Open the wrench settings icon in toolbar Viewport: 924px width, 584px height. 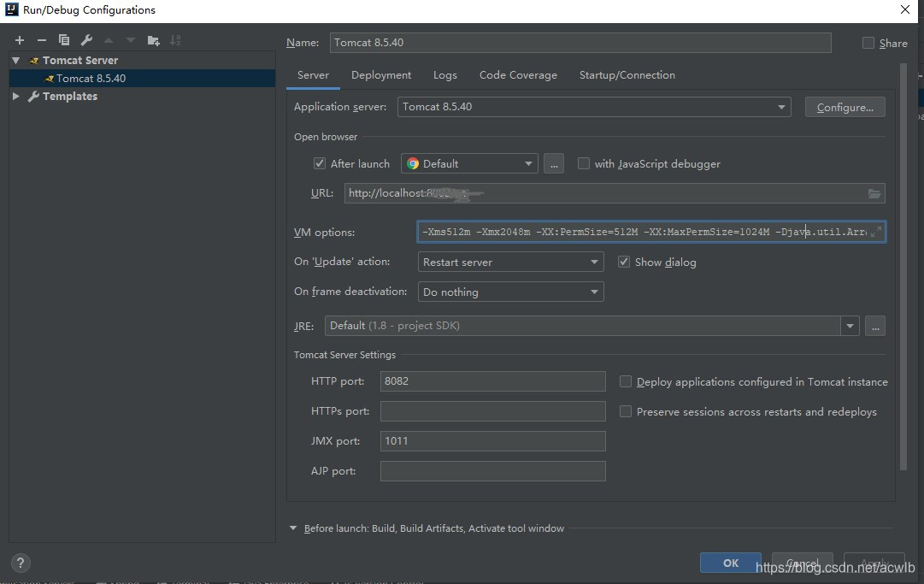click(x=86, y=40)
